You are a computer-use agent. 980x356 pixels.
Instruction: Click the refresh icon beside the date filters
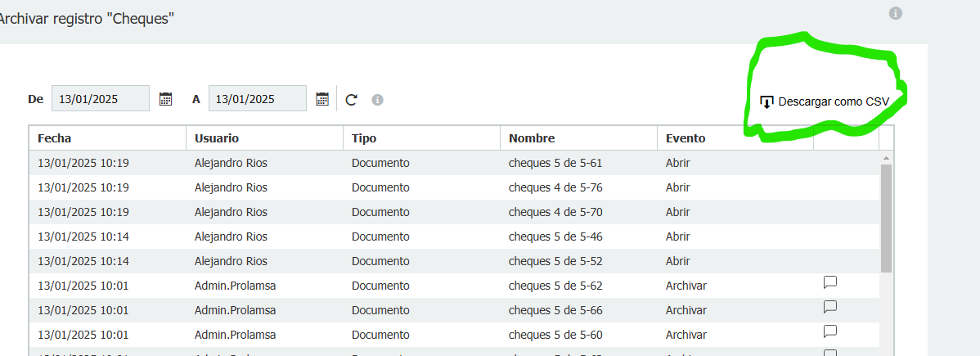[352, 100]
